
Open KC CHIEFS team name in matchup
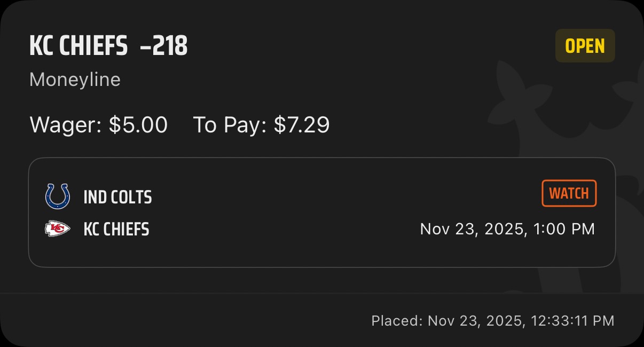pos(116,230)
